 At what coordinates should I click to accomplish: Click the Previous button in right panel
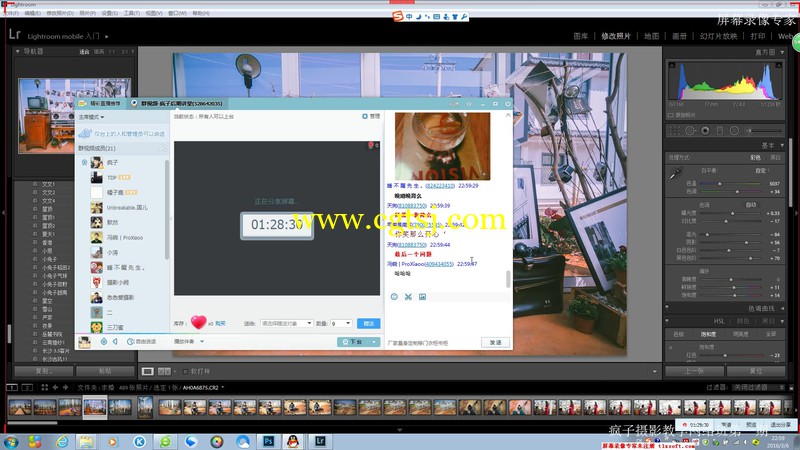694,371
